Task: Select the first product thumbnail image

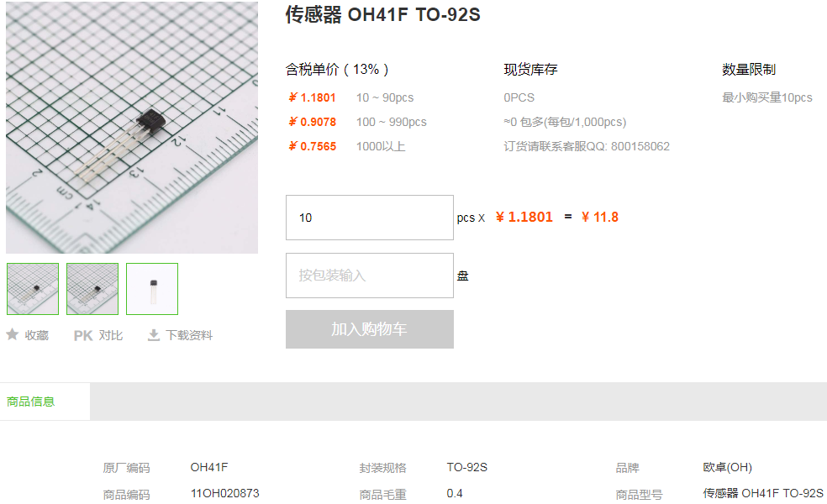Action: pyautogui.click(x=33, y=289)
